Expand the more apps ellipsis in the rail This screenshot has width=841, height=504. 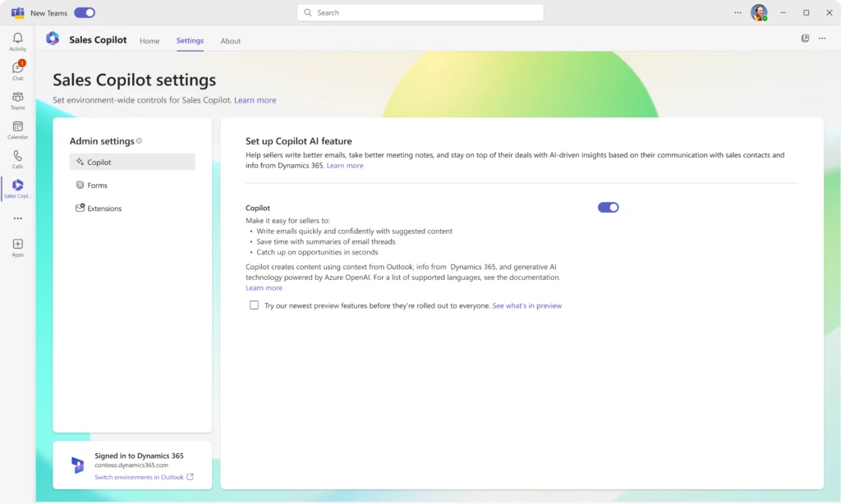[17, 218]
